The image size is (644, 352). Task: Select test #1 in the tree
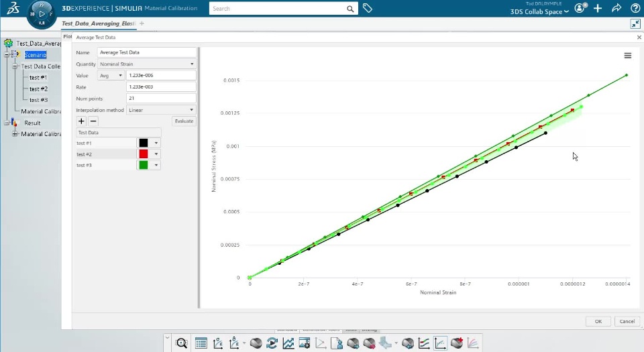[38, 78]
